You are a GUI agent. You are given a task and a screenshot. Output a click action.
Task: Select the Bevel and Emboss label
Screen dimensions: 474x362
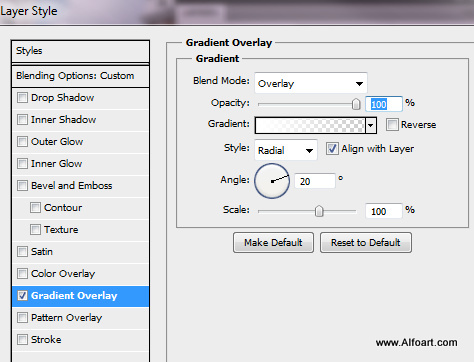point(71,186)
